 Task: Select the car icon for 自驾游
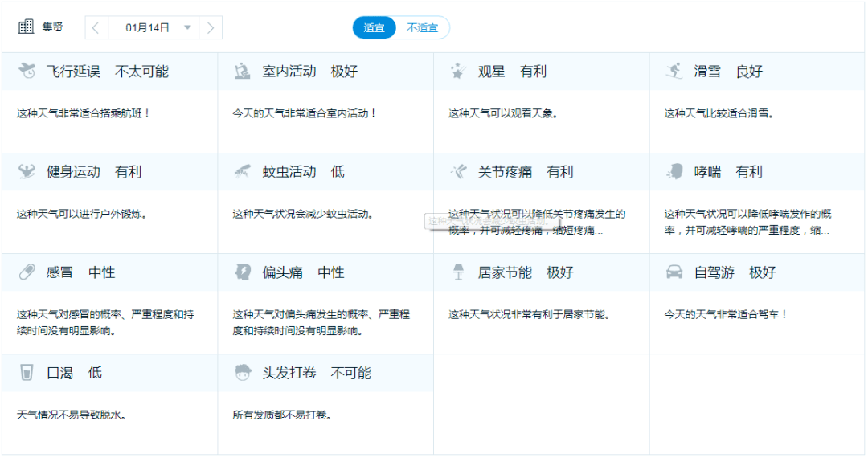coord(674,272)
